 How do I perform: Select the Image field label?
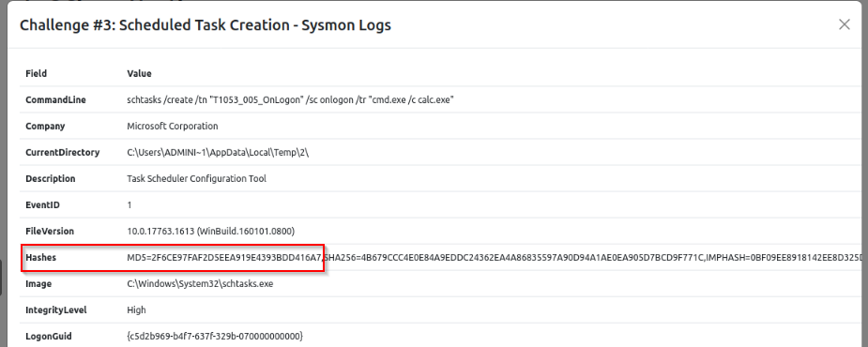tap(38, 284)
